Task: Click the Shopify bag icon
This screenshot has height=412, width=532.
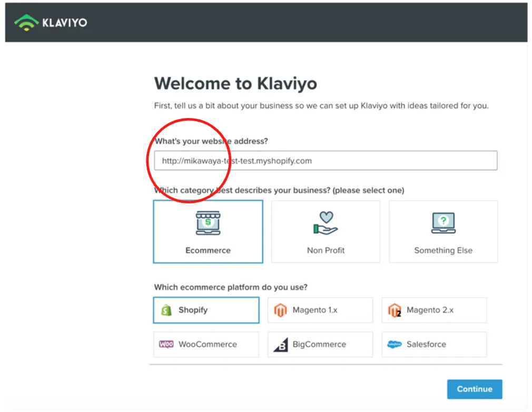Action: coord(166,310)
